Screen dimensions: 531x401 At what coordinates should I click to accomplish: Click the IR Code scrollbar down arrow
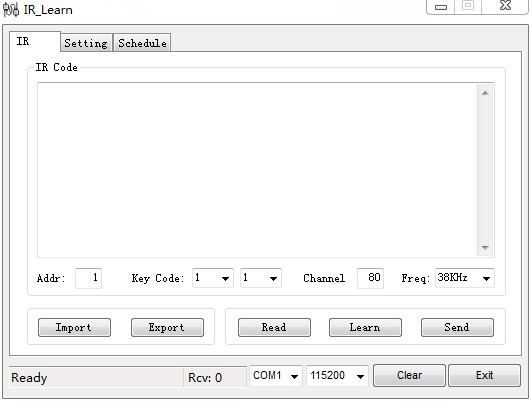click(x=485, y=248)
